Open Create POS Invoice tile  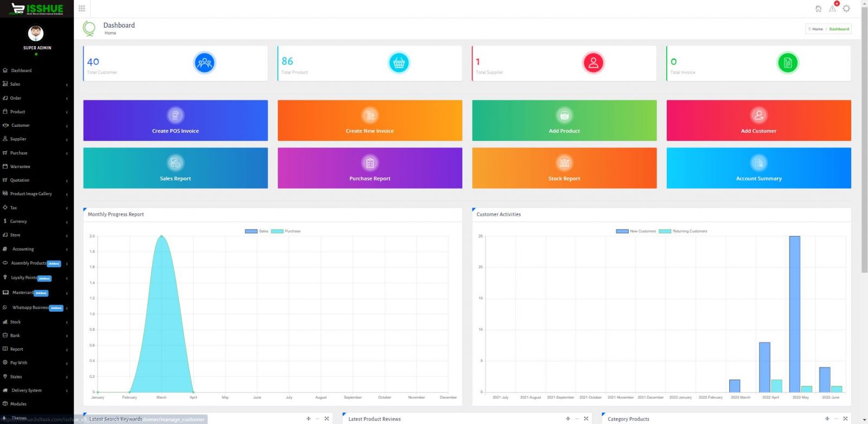[x=175, y=120]
